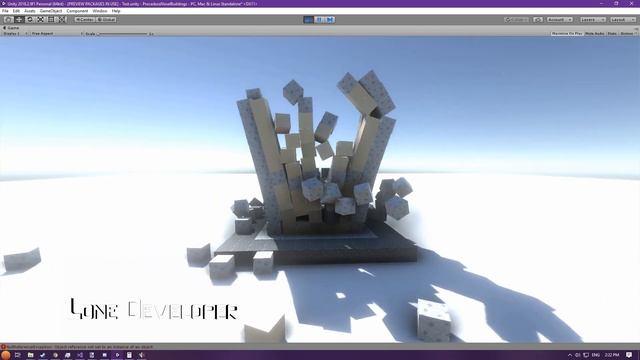Click the NullReferenceException error in status bar
Image resolution: width=640 pixels, height=360 pixels.
[x=80, y=347]
